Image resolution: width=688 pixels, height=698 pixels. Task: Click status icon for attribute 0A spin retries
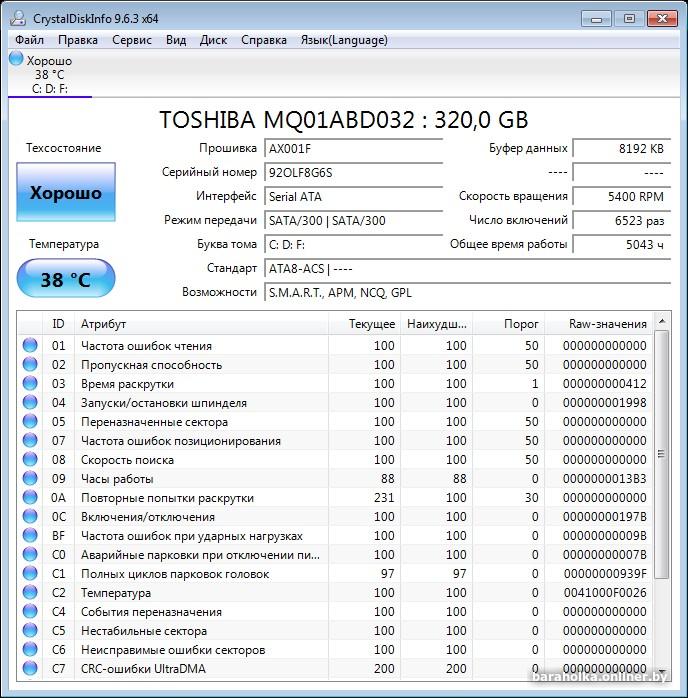30,498
